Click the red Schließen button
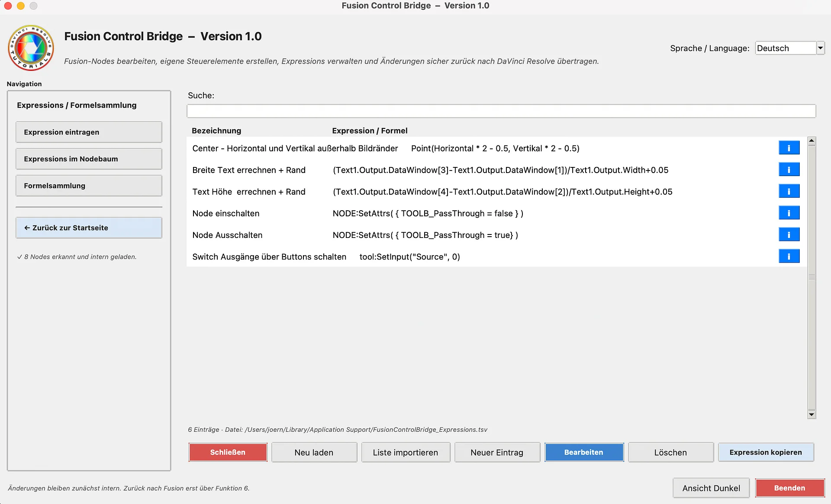Screen dimensions: 831x504 point(228,452)
